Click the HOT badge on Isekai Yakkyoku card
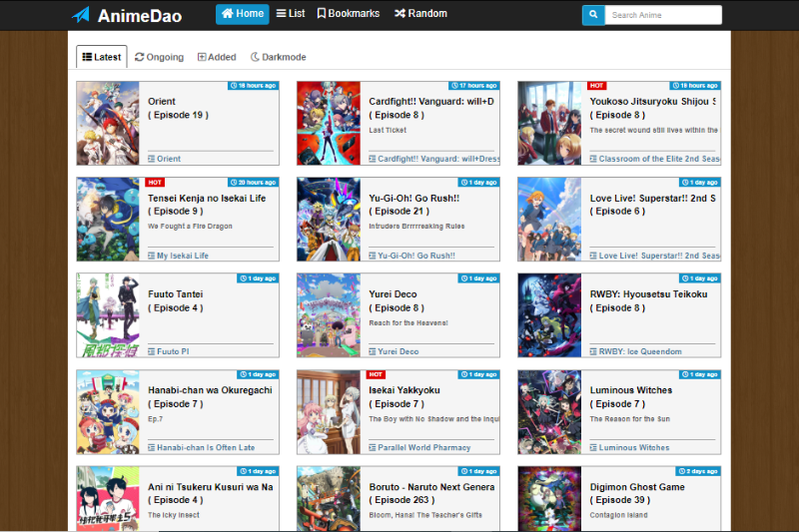The width and height of the screenshot is (799, 532). [376, 374]
